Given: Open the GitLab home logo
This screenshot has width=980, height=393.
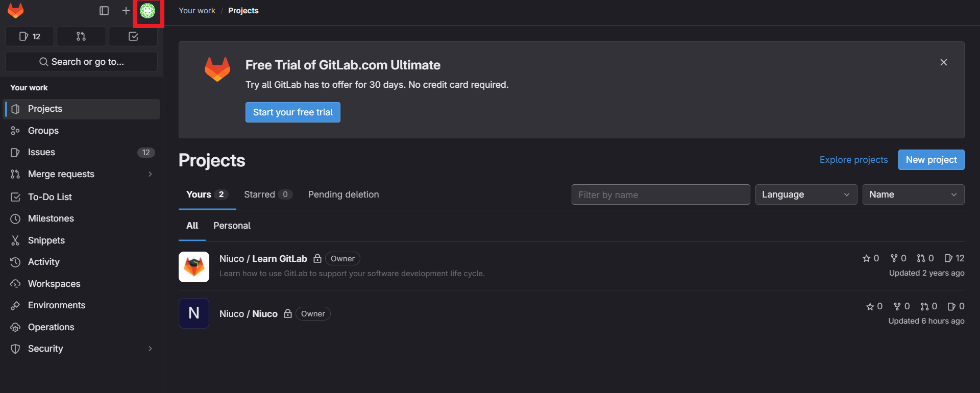Looking at the screenshot, I should (x=16, y=11).
